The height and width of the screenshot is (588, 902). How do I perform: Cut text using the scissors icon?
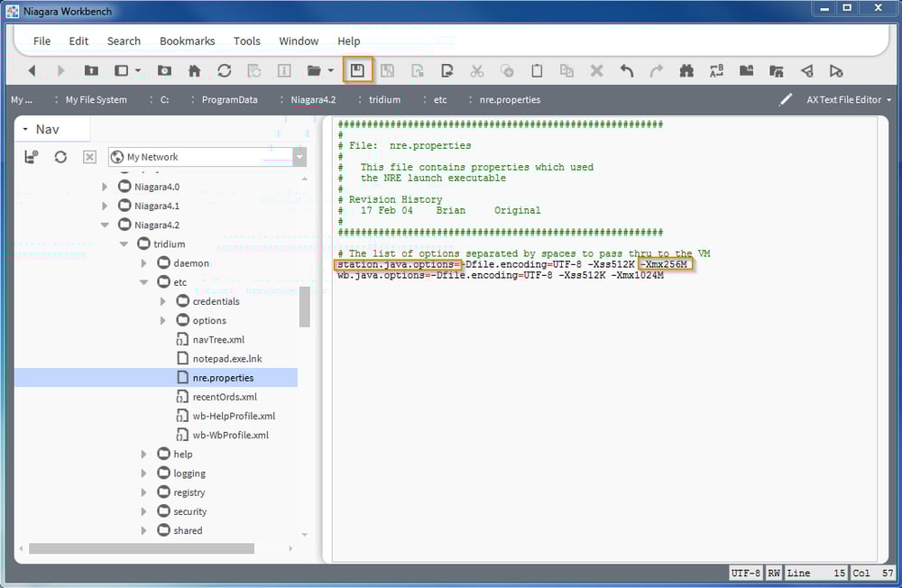pyautogui.click(x=477, y=70)
